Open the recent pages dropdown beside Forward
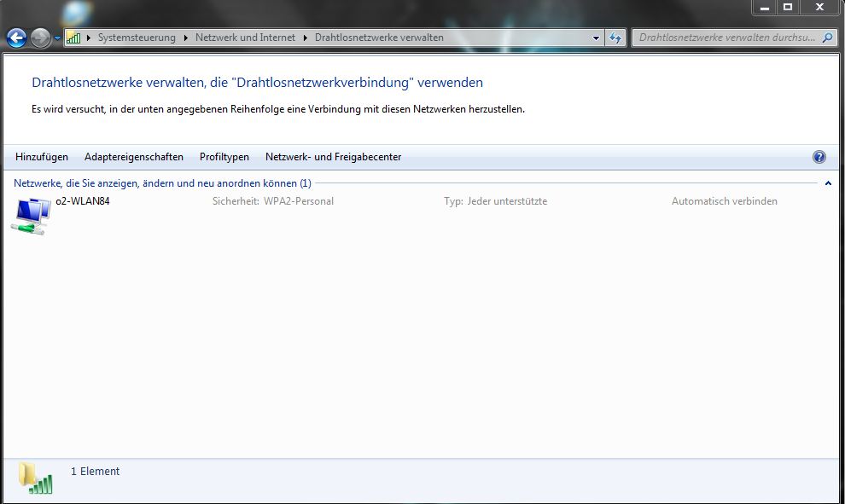This screenshot has width=845, height=504. tap(57, 38)
